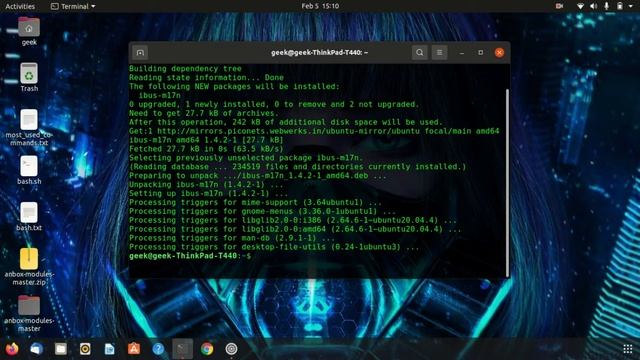Viewport: 640px width, 360px height.
Task: Click the terminal title geek@geek-ThinkPad-T440
Action: 319,53
